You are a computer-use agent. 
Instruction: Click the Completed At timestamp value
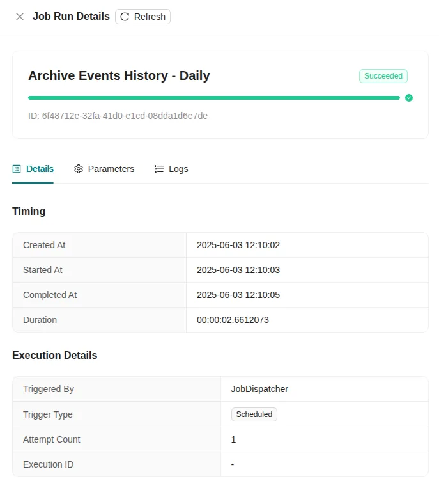(x=238, y=295)
